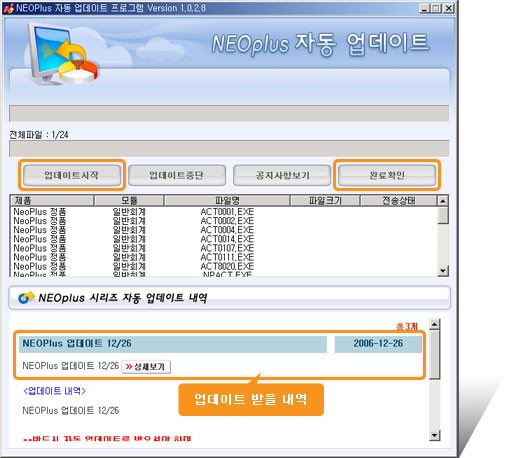The image size is (505, 458).
Task: Click update history scrollbar down arrow
Action: click(x=434, y=435)
